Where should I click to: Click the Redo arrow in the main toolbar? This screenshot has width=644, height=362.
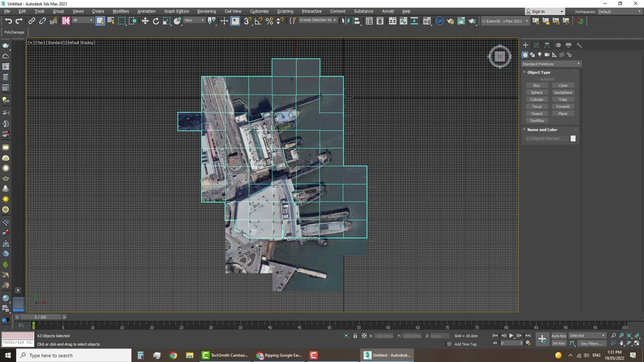coord(19,21)
